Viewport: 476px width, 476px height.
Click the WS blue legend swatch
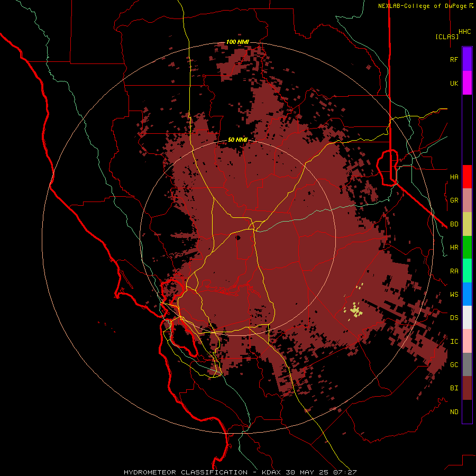(x=467, y=294)
